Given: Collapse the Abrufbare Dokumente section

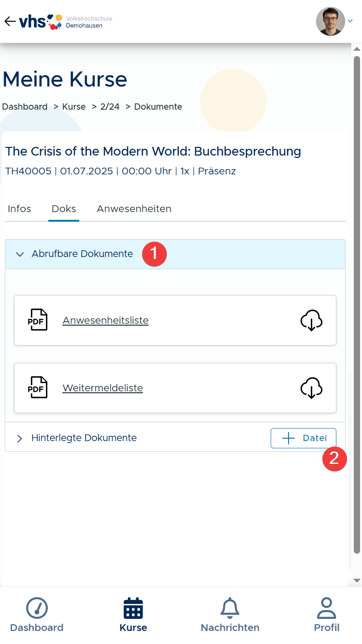Looking at the screenshot, I should pos(175,254).
